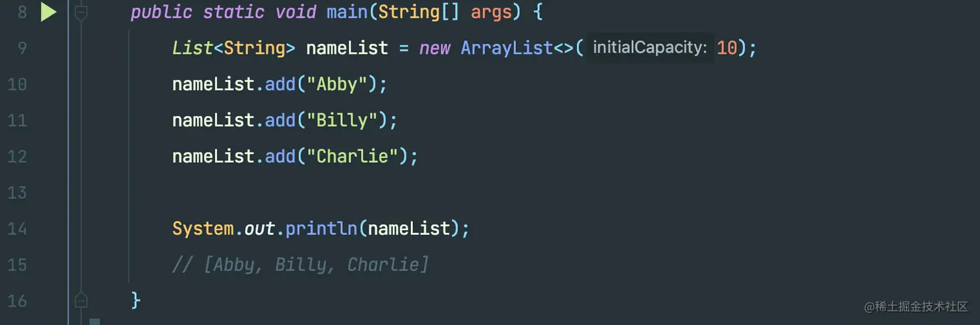The width and height of the screenshot is (980, 325).
Task: Click the static keyword
Action: (x=233, y=12)
